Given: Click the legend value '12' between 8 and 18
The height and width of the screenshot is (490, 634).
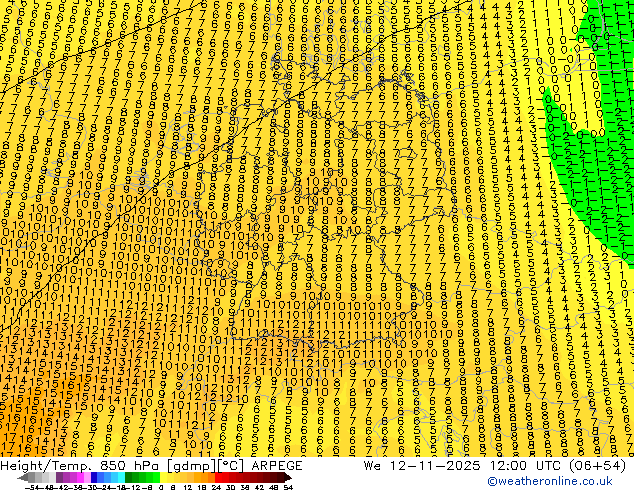Looking at the screenshot, I should point(188,487).
